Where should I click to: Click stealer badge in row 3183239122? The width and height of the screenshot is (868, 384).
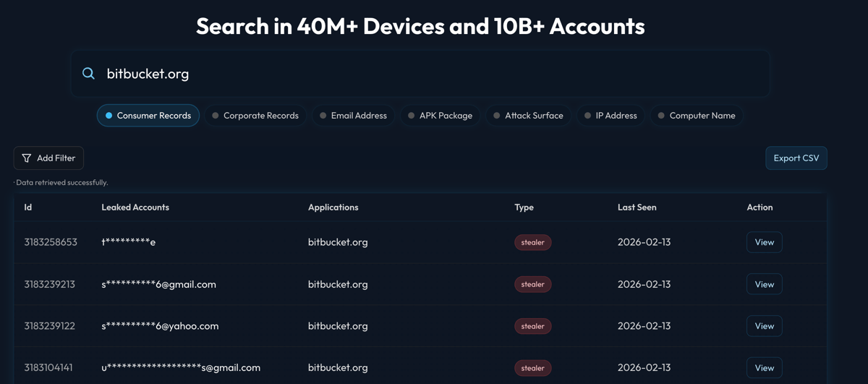[533, 326]
